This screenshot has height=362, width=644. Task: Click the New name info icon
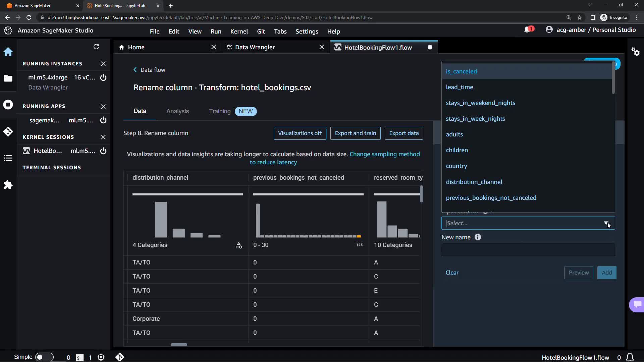click(478, 237)
